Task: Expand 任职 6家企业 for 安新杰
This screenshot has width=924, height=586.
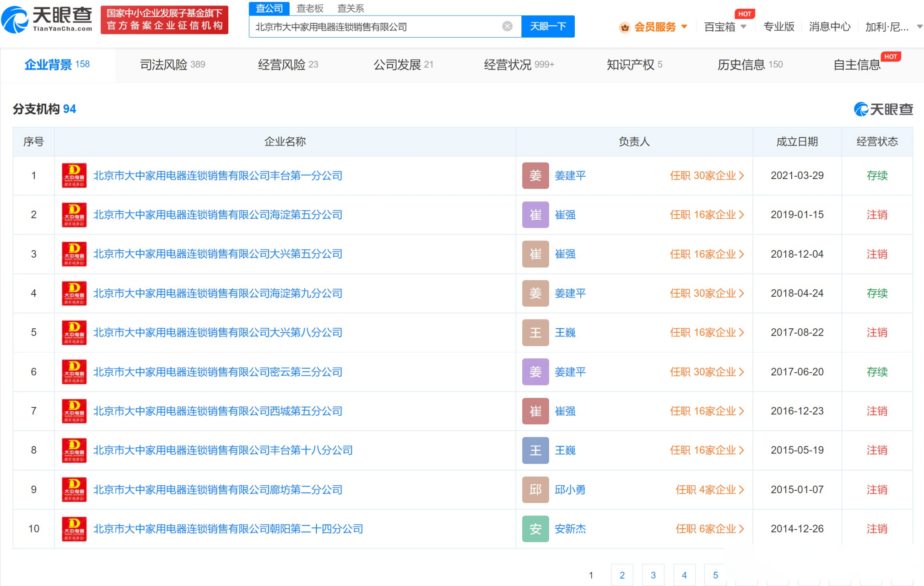Action: (710, 529)
